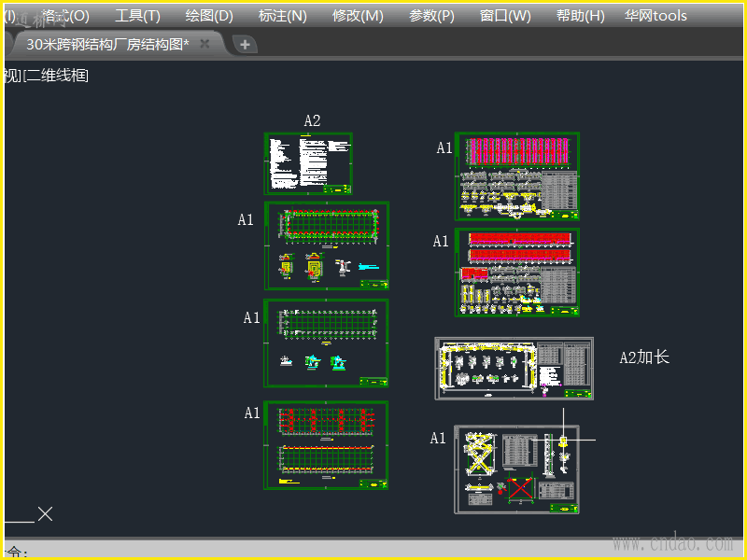Select the A1 sheet with the magenta roof plan
Screen dimensions: 747x560
[x=517, y=176]
